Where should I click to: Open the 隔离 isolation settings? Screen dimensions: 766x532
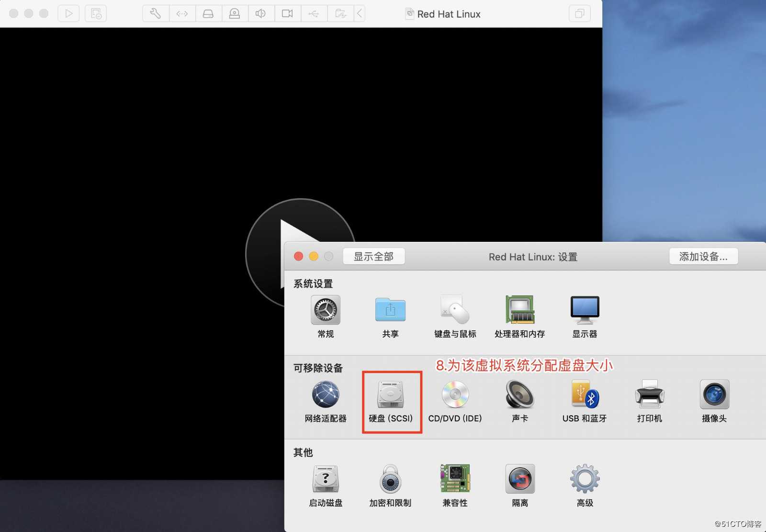pos(520,486)
